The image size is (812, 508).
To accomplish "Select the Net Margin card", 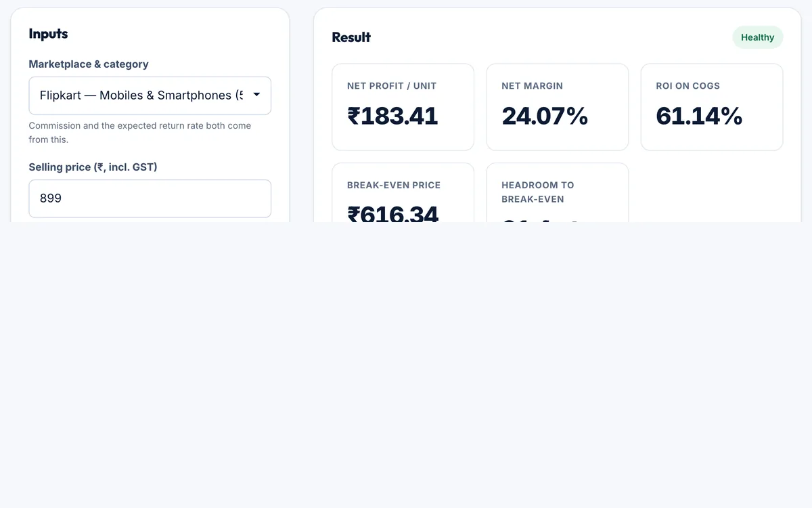I will 557,107.
